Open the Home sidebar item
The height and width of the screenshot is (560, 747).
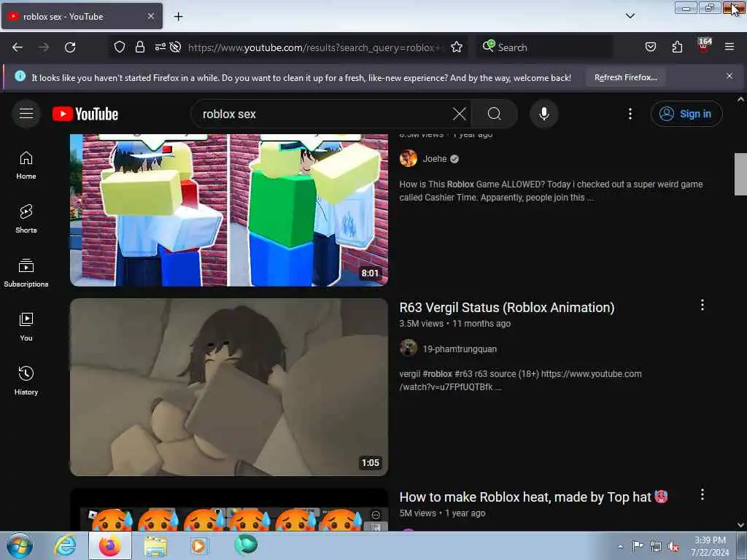click(26, 166)
